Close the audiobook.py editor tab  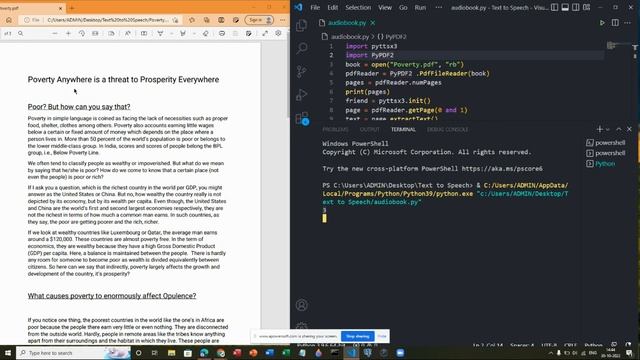[373, 23]
